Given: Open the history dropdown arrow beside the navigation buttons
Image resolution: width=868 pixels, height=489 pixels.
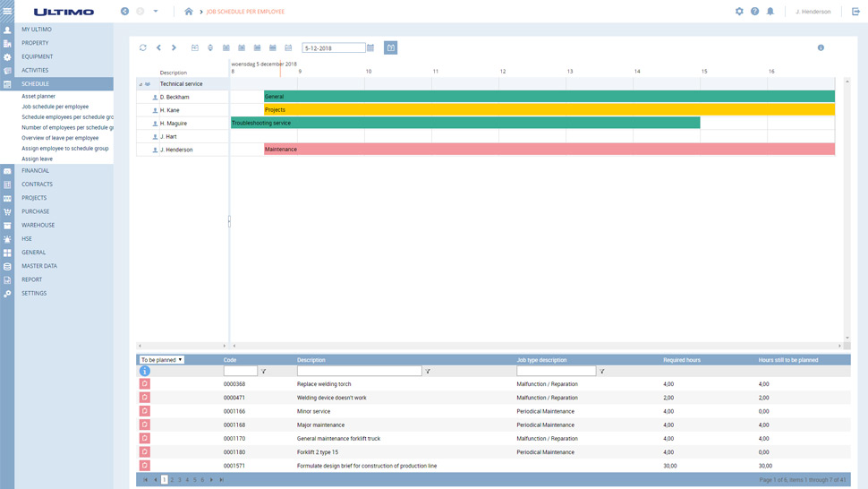Looking at the screenshot, I should click(x=156, y=12).
